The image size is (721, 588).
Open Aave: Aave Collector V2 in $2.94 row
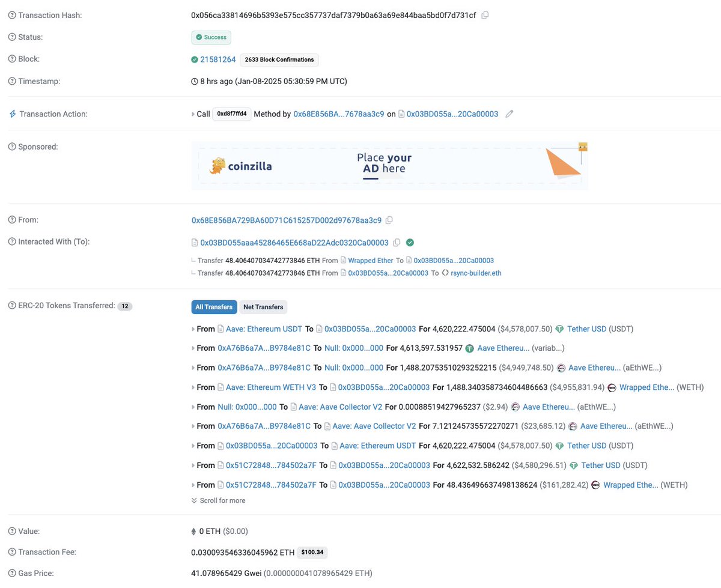[x=341, y=407]
